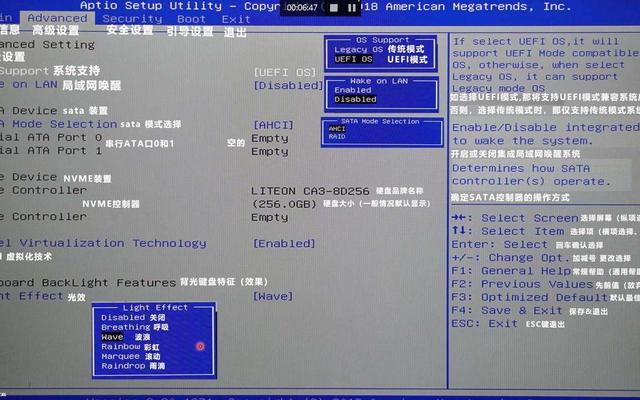Screen dimensions: 640x400
Task: Click the (256.0GB) drive size text
Action: tap(284, 204)
